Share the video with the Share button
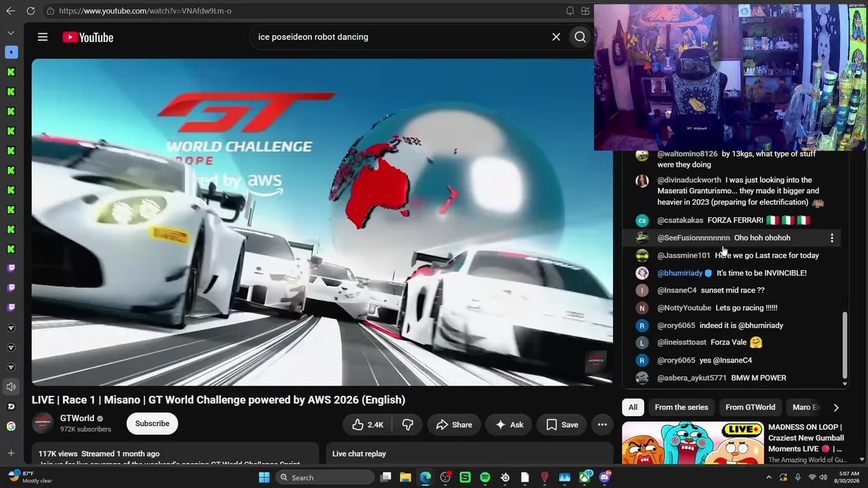 454,425
